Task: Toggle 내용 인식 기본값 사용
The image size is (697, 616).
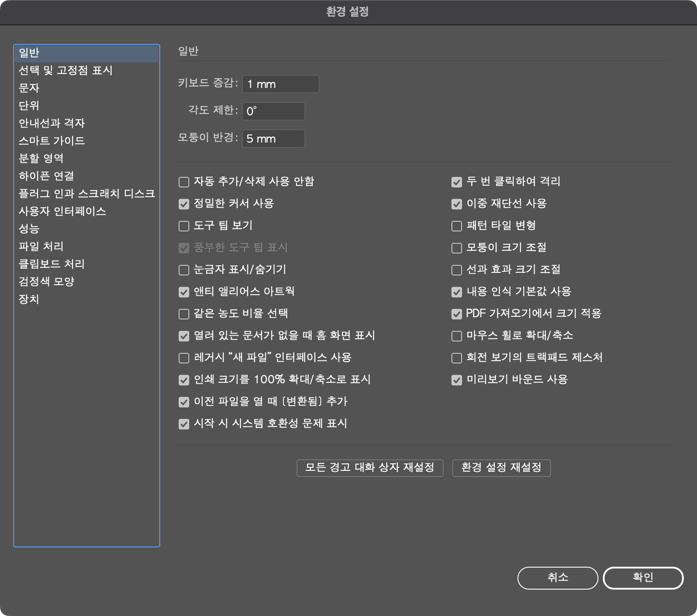Action: click(x=457, y=292)
